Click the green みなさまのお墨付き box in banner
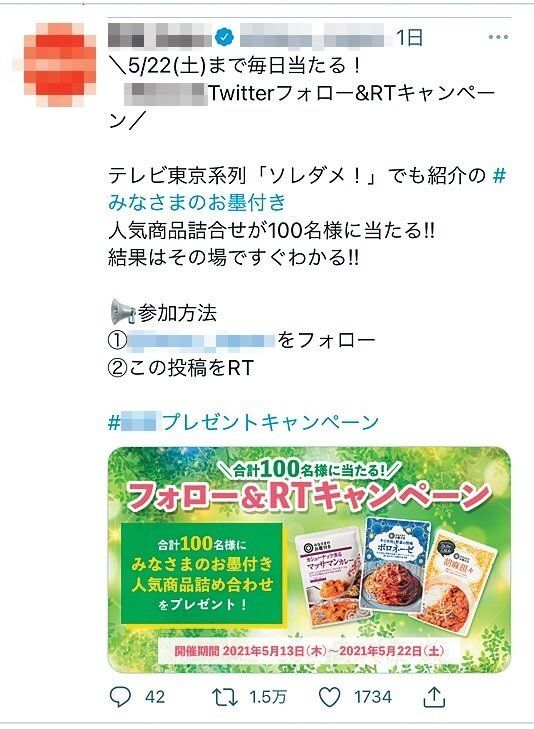This screenshot has height=729, width=534. pos(201,573)
